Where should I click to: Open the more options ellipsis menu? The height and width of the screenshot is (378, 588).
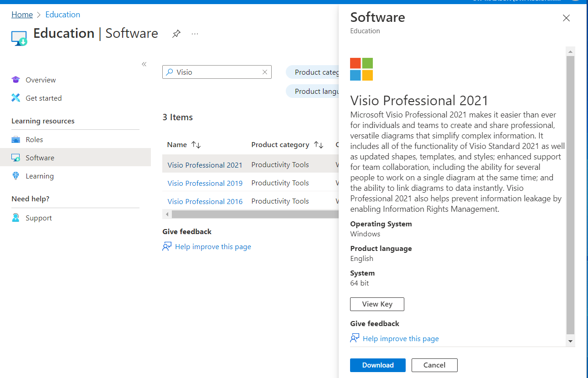pyautogui.click(x=195, y=34)
